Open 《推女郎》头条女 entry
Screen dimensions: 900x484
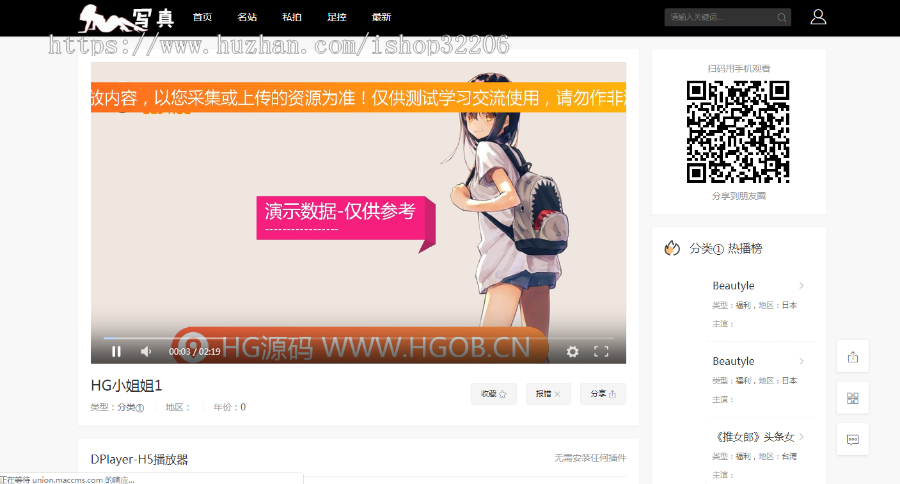(753, 437)
